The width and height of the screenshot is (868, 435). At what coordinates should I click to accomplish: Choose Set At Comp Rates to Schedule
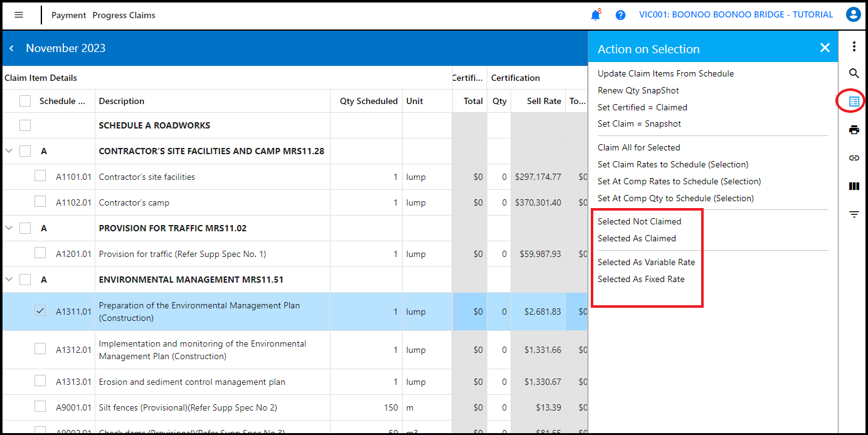click(679, 181)
